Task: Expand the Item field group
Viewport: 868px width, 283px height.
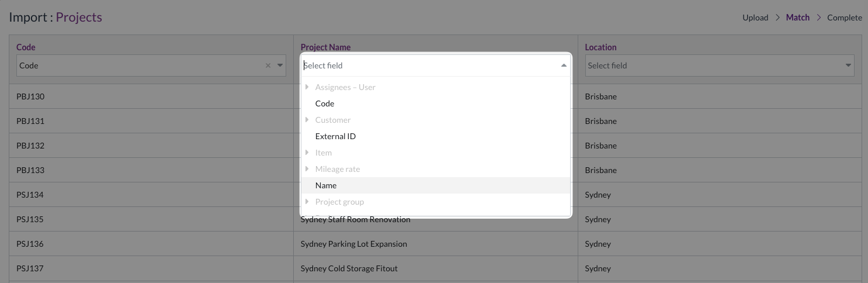Action: 307,153
